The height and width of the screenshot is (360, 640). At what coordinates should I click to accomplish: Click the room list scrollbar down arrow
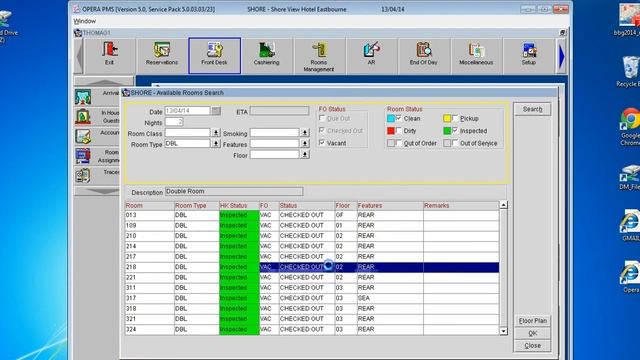point(504,331)
